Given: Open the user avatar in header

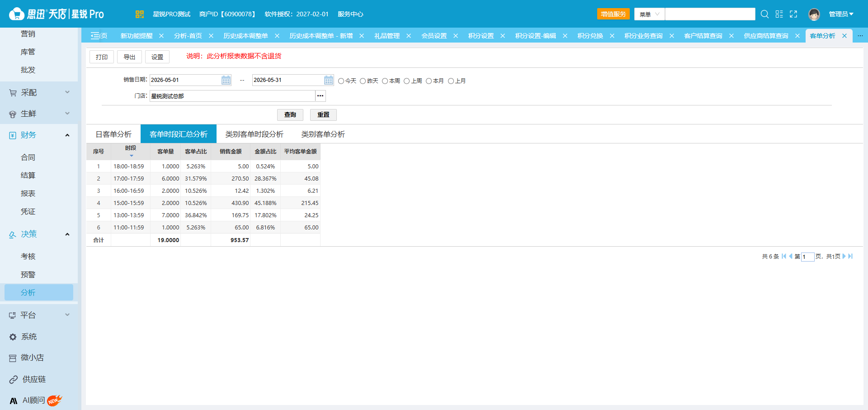Looking at the screenshot, I should click(814, 14).
